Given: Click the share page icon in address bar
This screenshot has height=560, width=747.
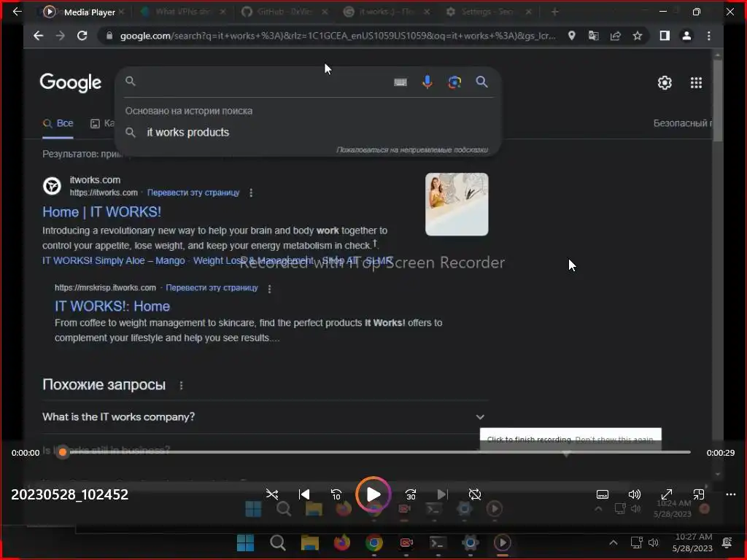Looking at the screenshot, I should click(616, 36).
